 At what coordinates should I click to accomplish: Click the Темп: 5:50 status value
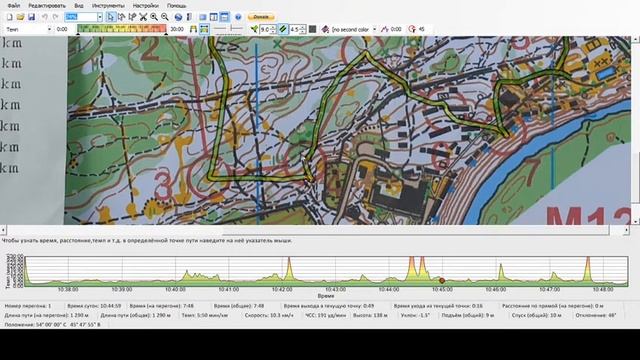point(204,316)
